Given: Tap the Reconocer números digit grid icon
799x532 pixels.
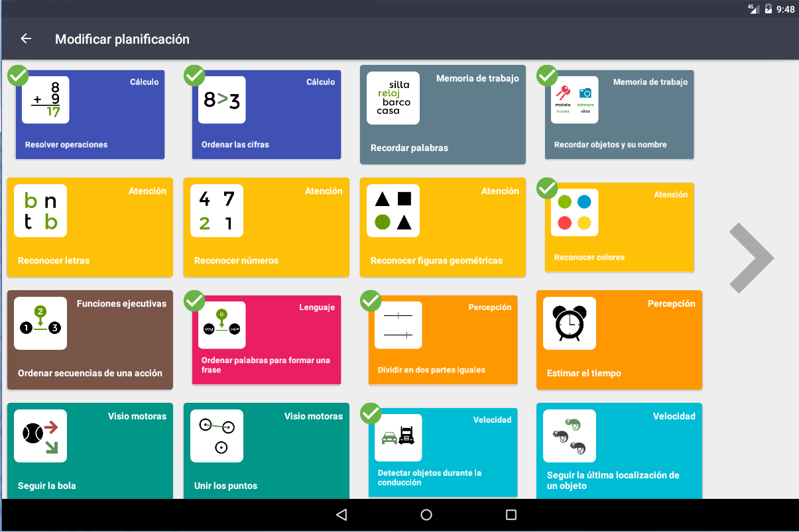Looking at the screenshot, I should (x=216, y=211).
